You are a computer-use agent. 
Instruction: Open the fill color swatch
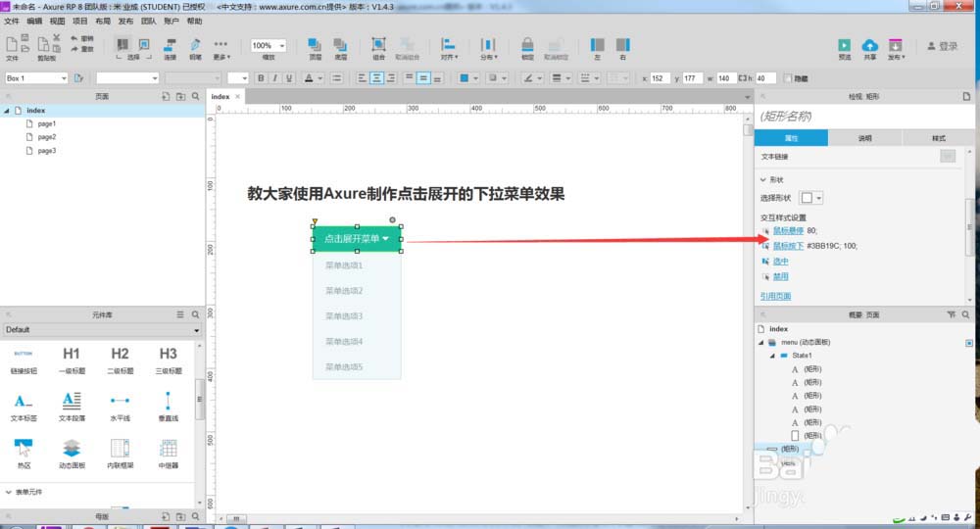tap(465, 78)
